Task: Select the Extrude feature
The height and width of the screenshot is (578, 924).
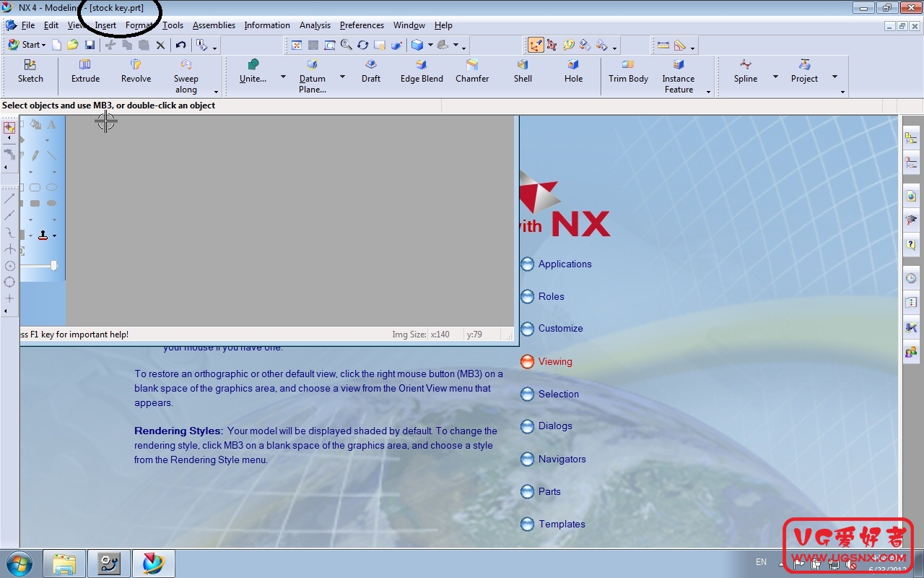Action: (x=85, y=72)
